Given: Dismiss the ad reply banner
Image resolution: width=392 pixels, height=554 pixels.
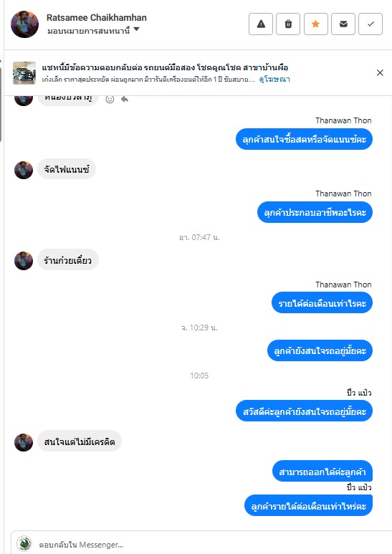Looking at the screenshot, I should [x=380, y=72].
